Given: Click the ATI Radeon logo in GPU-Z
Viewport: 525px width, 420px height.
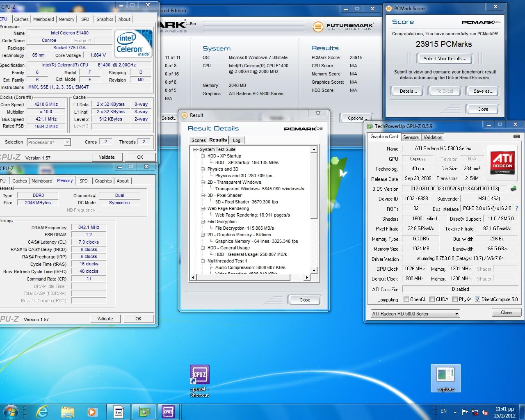Looking at the screenshot, I should (x=502, y=162).
